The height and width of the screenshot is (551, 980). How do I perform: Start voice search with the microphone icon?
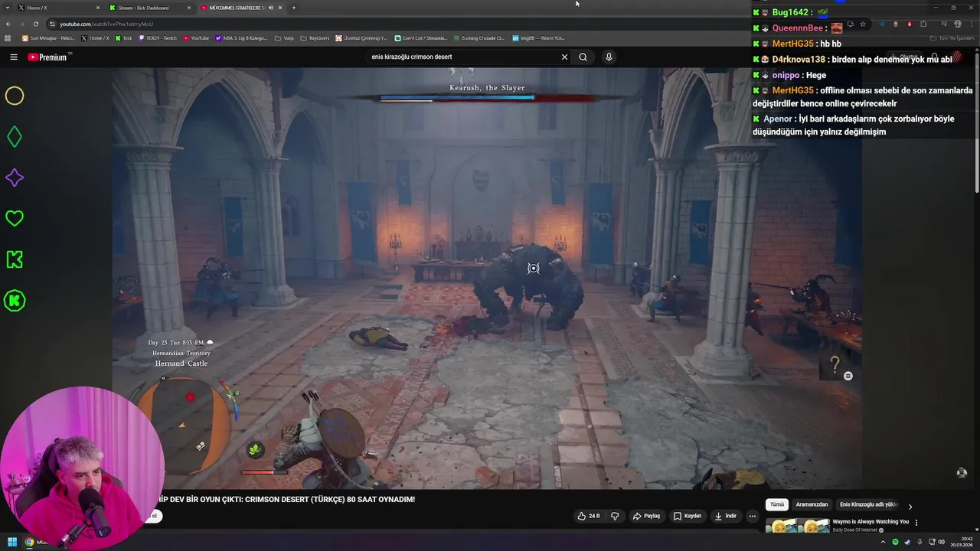(609, 57)
